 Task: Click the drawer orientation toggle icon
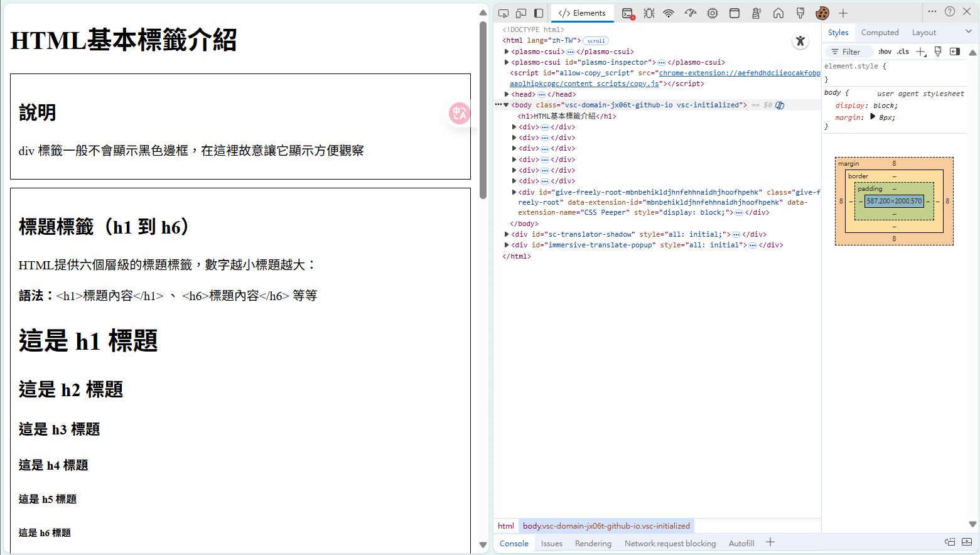(950, 542)
